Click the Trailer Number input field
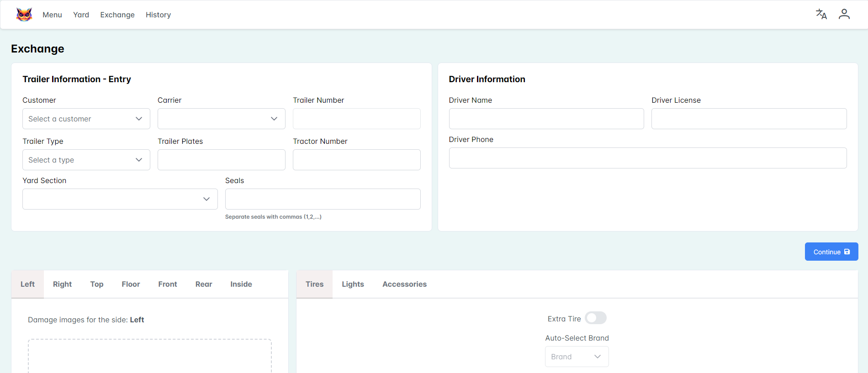Screen dimensions: 868x373 [x=356, y=119]
